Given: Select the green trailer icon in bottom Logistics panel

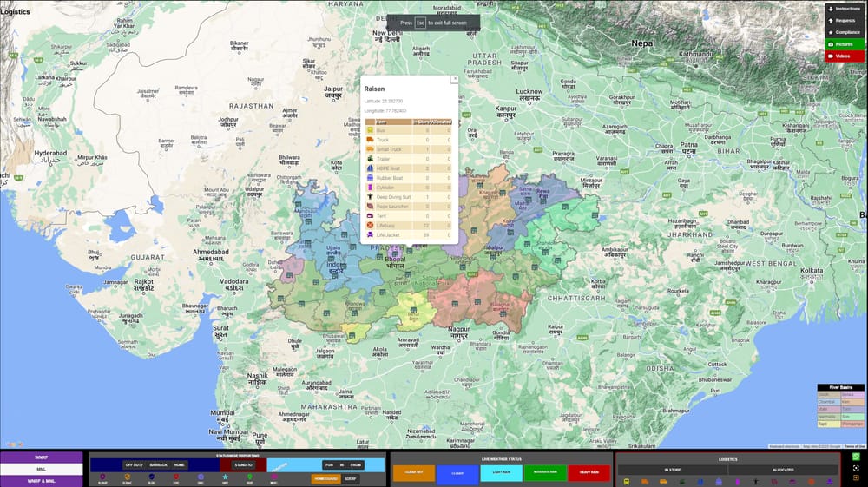Looking at the screenshot, I should (682, 482).
